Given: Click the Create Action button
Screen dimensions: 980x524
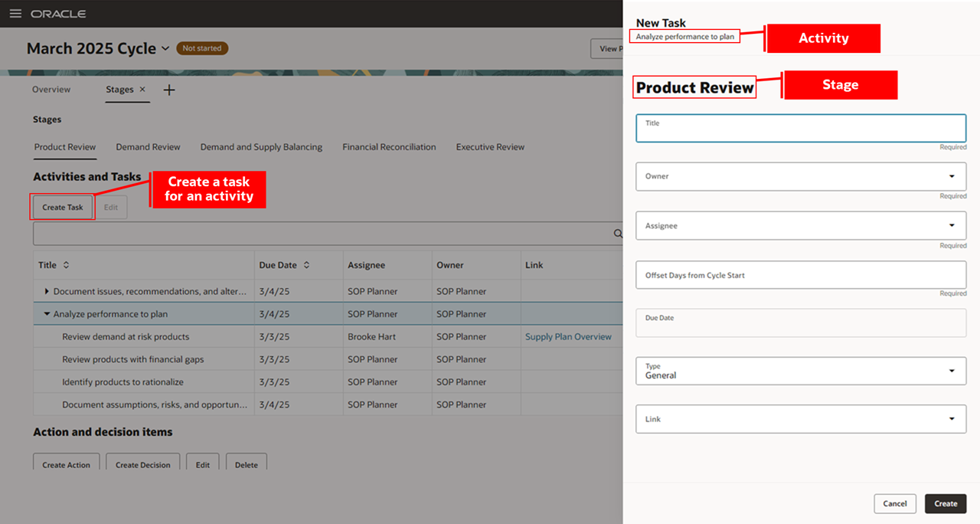Looking at the screenshot, I should point(66,462).
